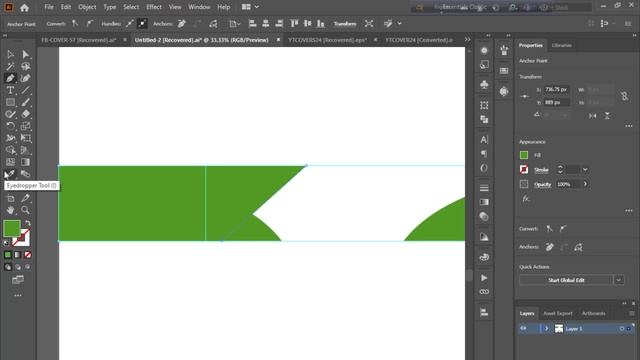Viewport: 640px width, 360px height.
Task: Click the Stroke swatch in Appearance panel
Action: 524,169
